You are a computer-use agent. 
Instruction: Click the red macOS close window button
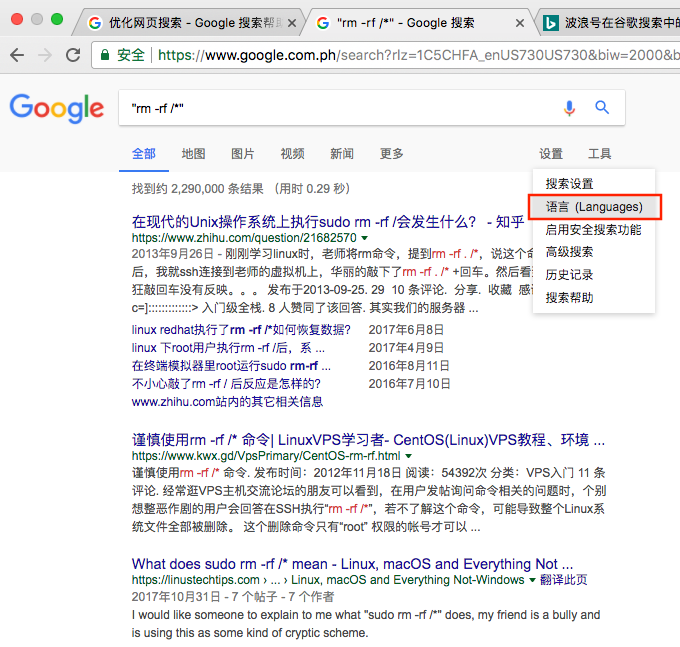[16, 19]
